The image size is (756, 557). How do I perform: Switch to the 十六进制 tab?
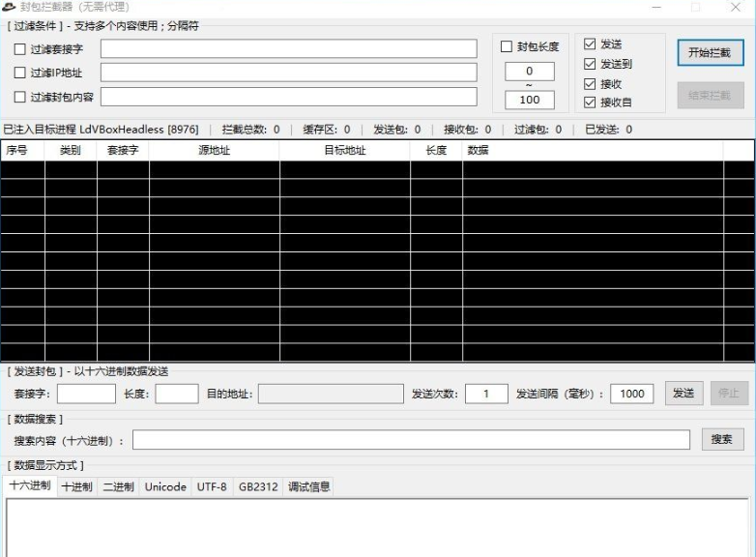[30, 485]
